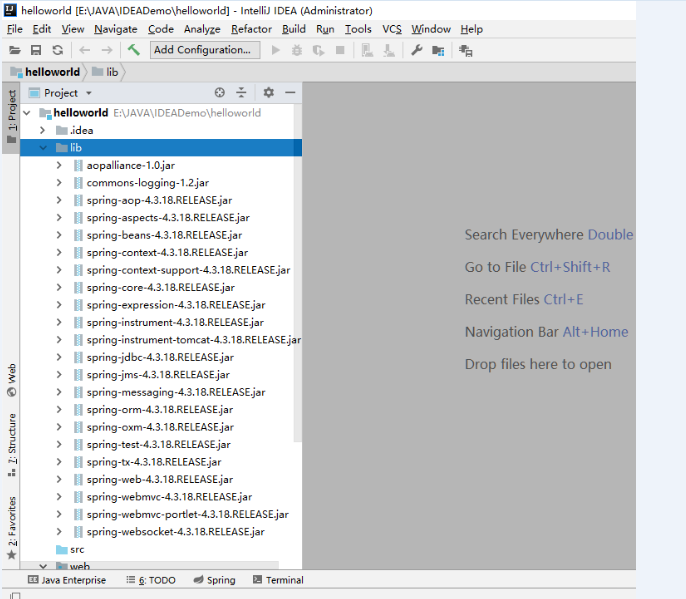Click lib breadcrumb in navigation bar
Image resolution: width=686 pixels, height=599 pixels.
[105, 72]
